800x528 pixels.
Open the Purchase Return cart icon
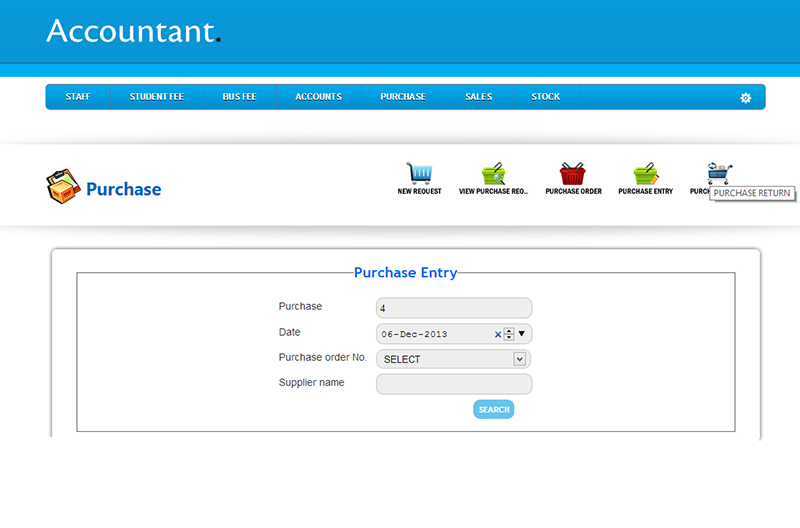tap(718, 171)
